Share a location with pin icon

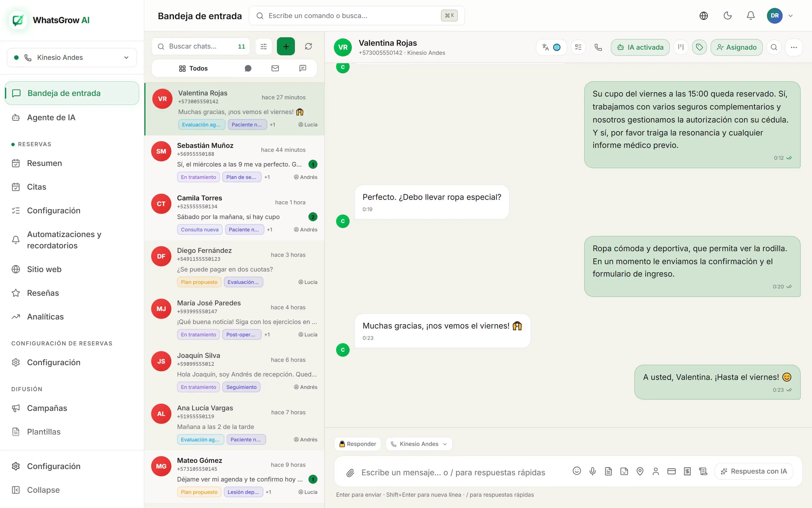tap(640, 471)
